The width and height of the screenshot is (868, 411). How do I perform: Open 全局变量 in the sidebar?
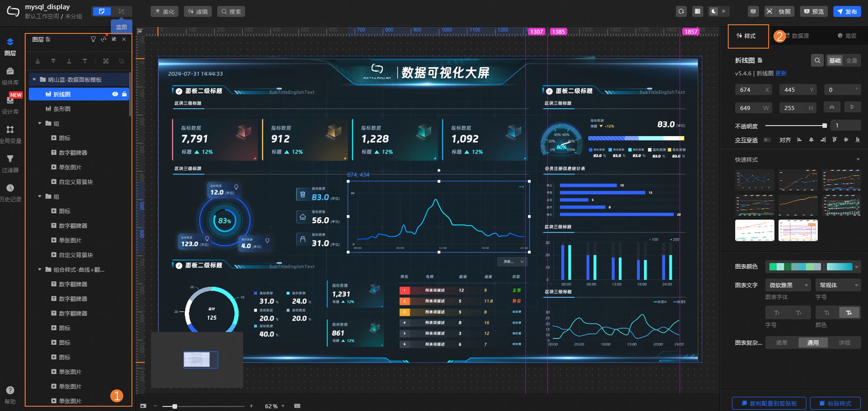10,134
